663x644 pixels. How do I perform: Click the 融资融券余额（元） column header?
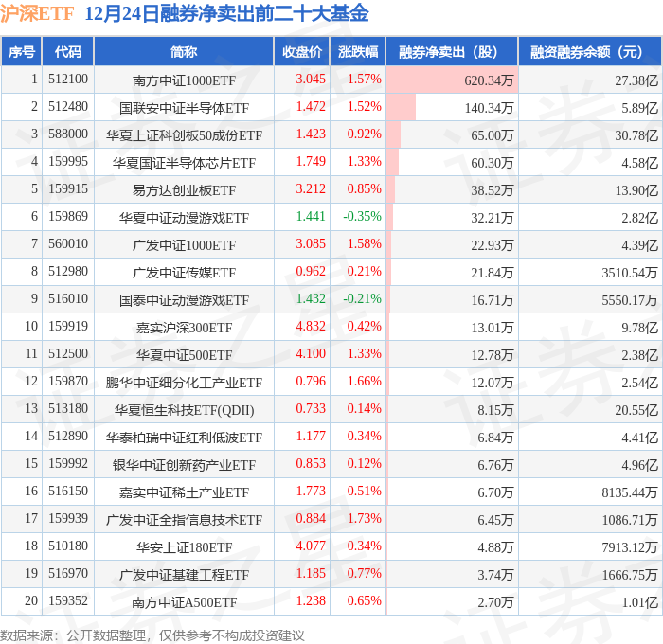(x=590, y=51)
